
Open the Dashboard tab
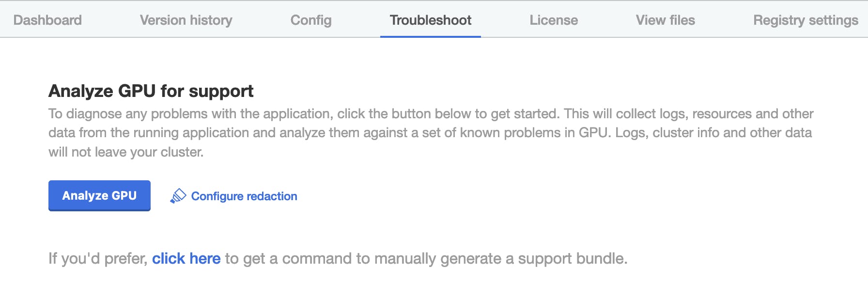47,20
